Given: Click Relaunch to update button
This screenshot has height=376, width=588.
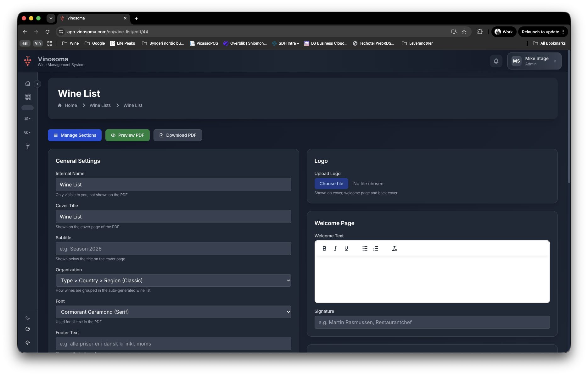Looking at the screenshot, I should [x=543, y=32].
